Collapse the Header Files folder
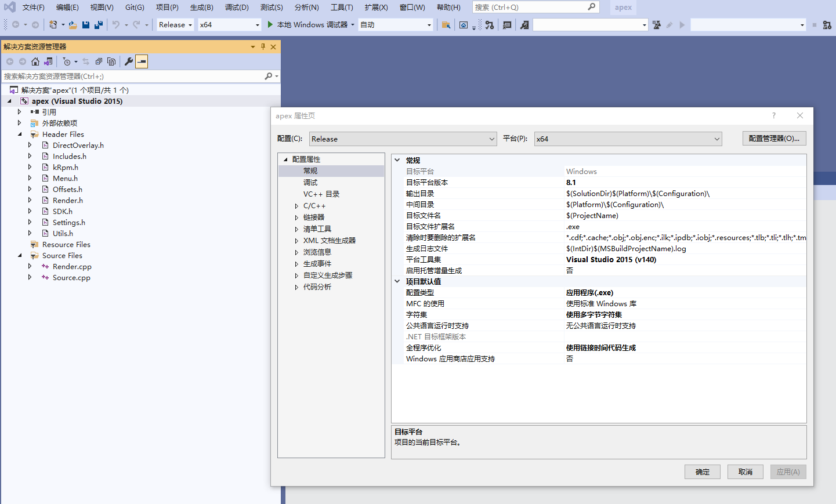 click(20, 134)
